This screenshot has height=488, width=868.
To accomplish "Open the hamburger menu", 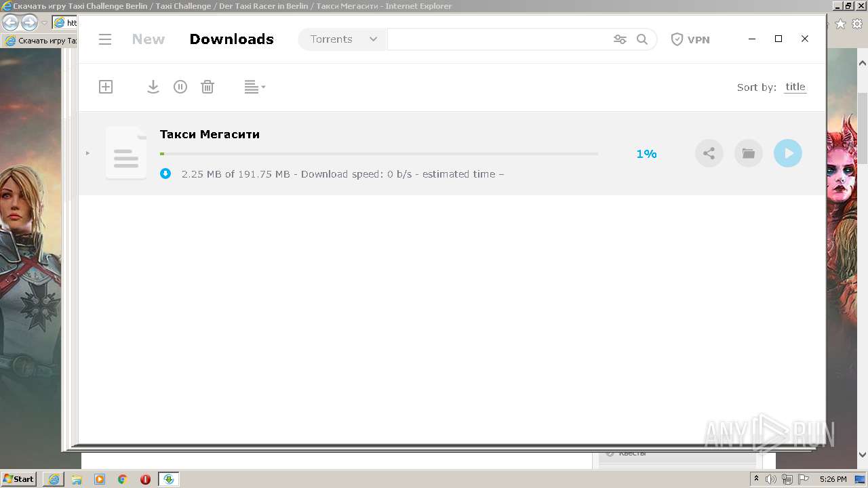I will point(105,39).
